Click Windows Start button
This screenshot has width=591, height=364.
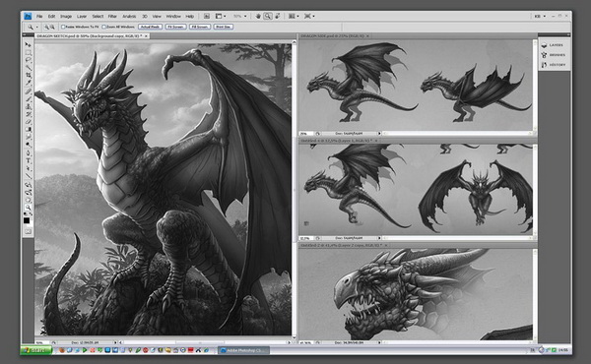(x=36, y=350)
